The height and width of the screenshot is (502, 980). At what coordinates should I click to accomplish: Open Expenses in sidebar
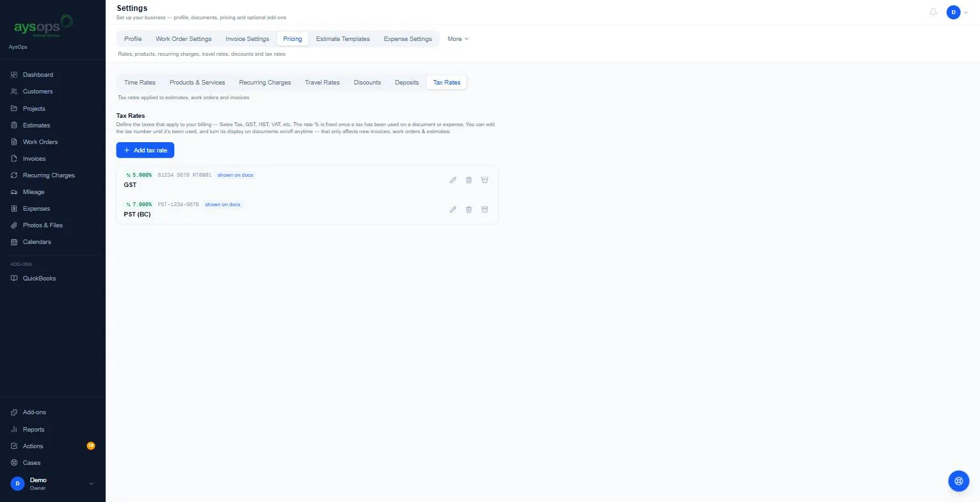click(x=53, y=208)
